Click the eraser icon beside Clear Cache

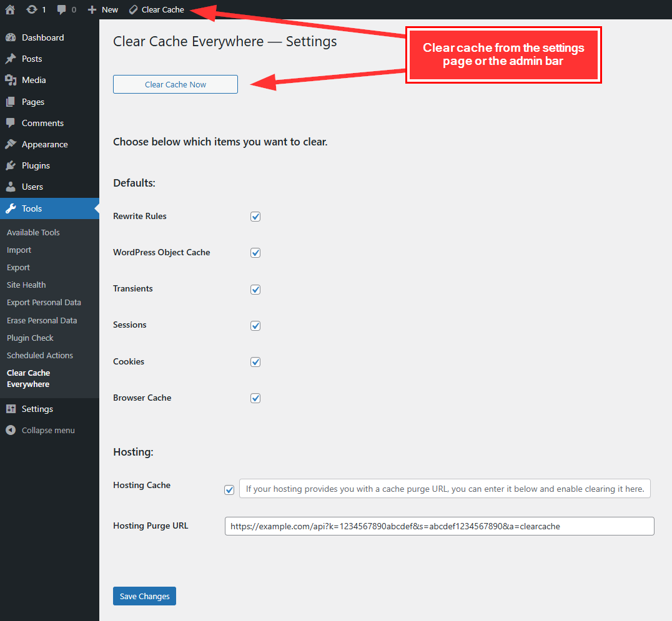133,9
